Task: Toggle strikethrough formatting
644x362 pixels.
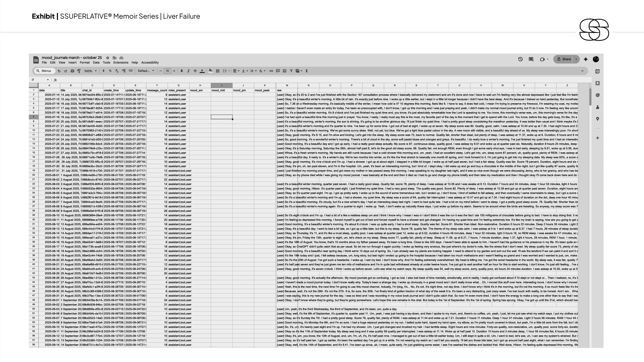Action: (195, 71)
